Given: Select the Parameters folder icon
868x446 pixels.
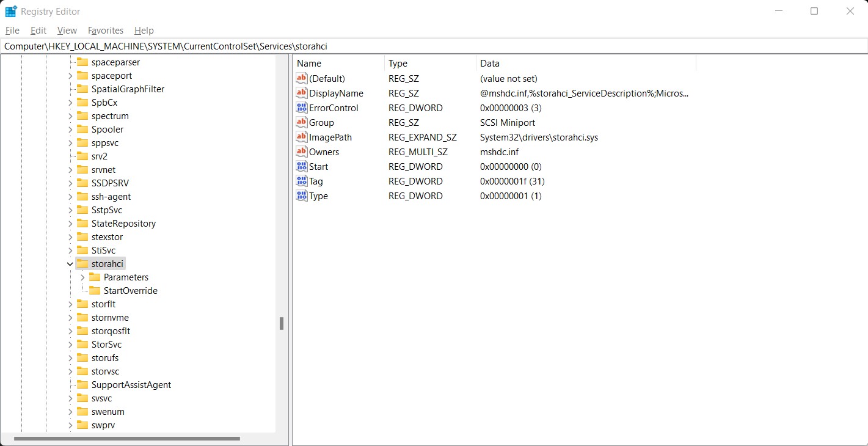Looking at the screenshot, I should (x=95, y=277).
